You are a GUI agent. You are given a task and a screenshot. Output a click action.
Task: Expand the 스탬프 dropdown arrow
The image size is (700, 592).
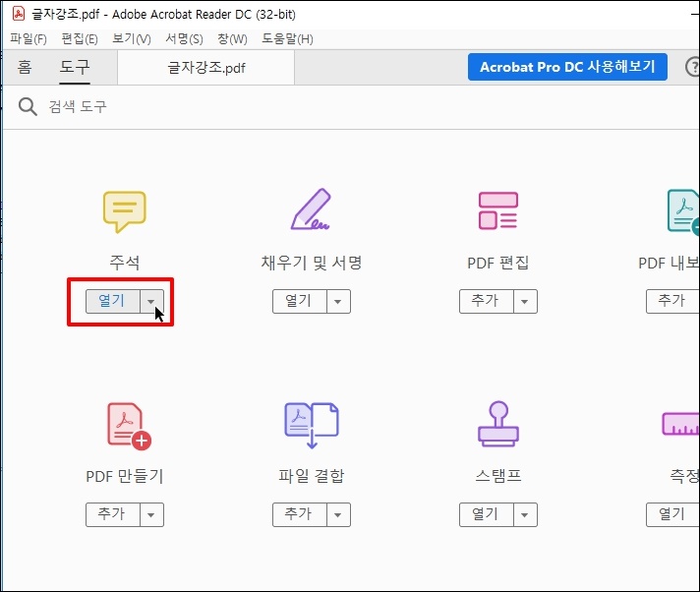coord(525,514)
